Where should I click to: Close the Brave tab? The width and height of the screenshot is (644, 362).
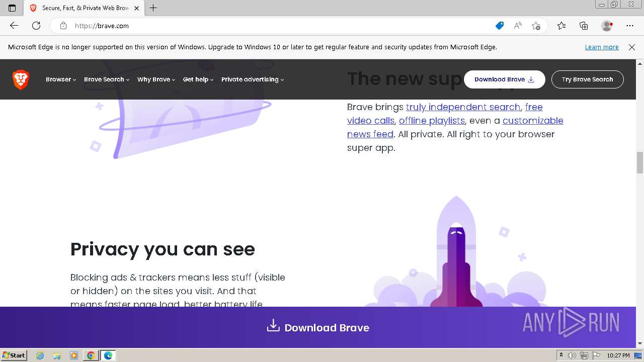coord(136,8)
